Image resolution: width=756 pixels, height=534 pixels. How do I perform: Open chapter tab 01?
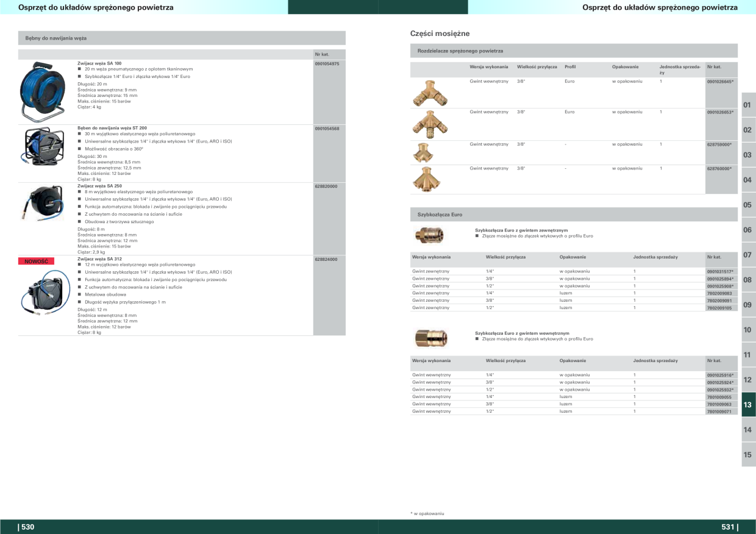click(x=748, y=105)
